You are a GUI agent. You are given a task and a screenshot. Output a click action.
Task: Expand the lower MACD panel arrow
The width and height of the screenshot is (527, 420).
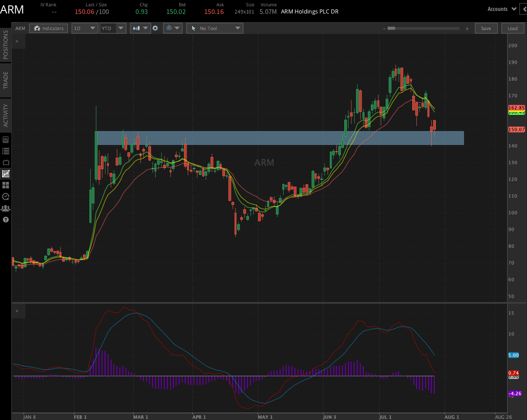tap(17, 311)
